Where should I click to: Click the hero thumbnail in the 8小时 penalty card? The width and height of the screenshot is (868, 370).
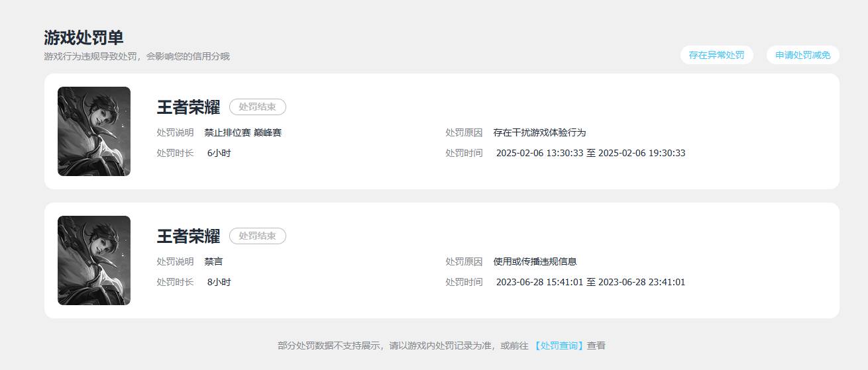94,260
